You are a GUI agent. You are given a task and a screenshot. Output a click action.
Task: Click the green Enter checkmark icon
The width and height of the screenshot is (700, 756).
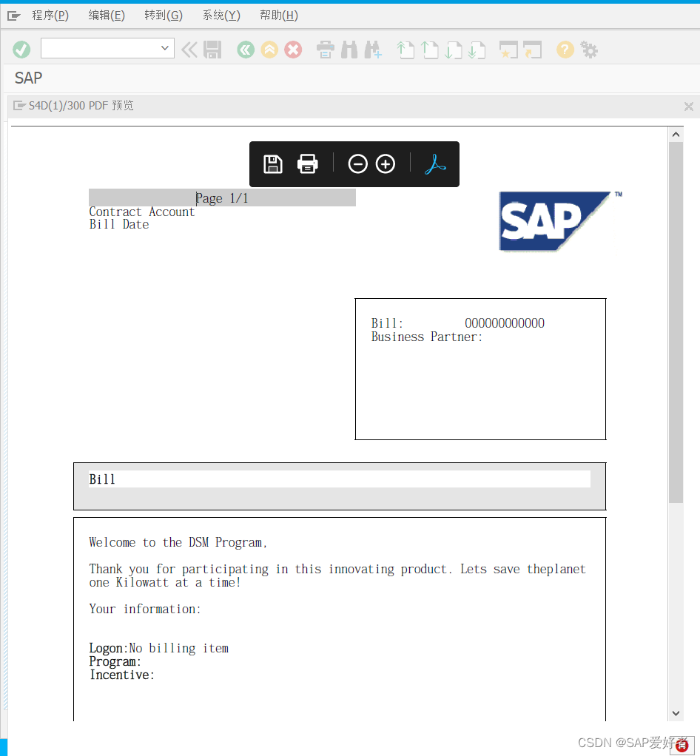tap(21, 49)
